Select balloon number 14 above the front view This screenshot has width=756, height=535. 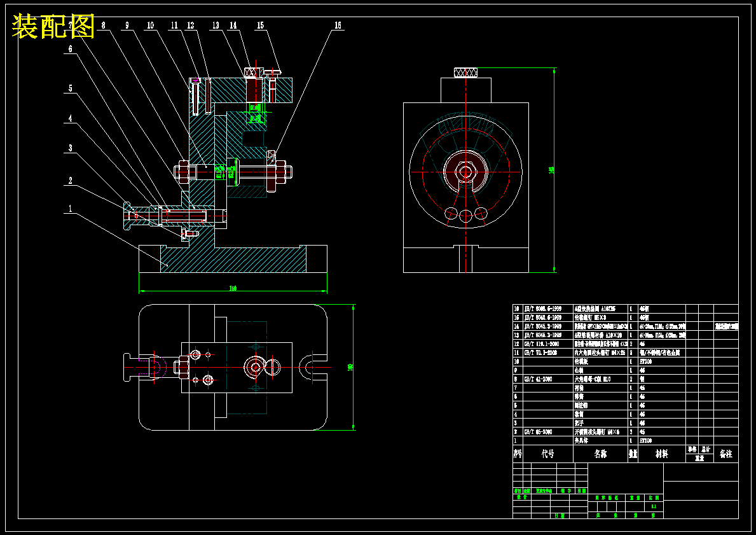pos(233,25)
